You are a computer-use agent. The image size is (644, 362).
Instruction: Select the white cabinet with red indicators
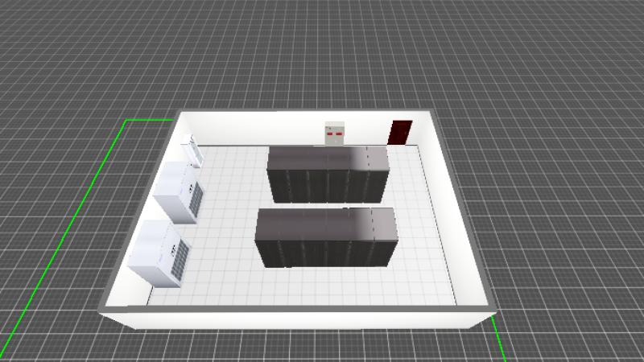click(x=334, y=134)
